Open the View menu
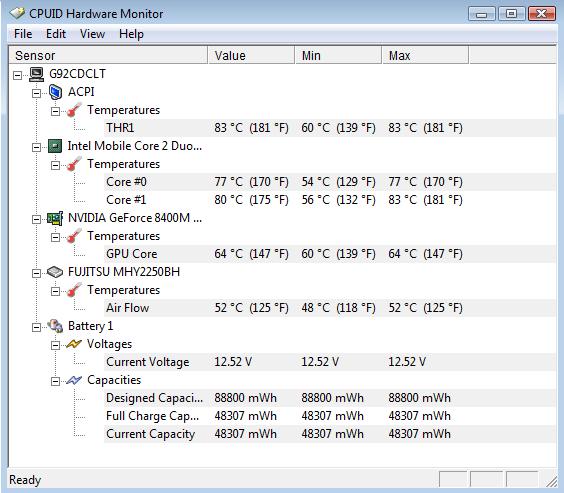Image resolution: width=564 pixels, height=493 pixels. pyautogui.click(x=92, y=34)
